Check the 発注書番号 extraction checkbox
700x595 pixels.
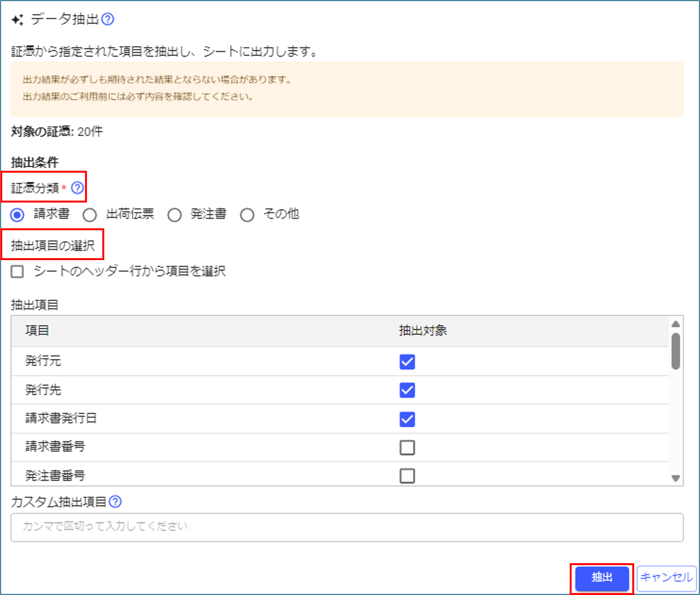click(x=407, y=476)
